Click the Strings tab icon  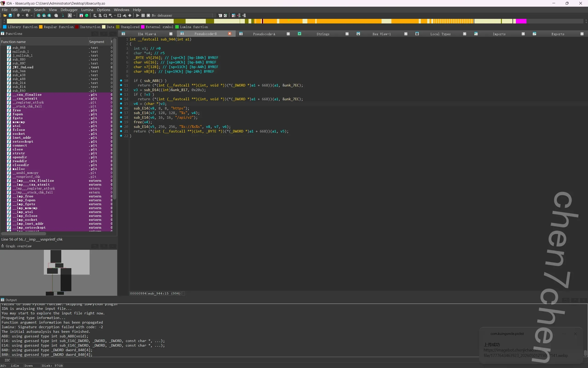tap(300, 34)
